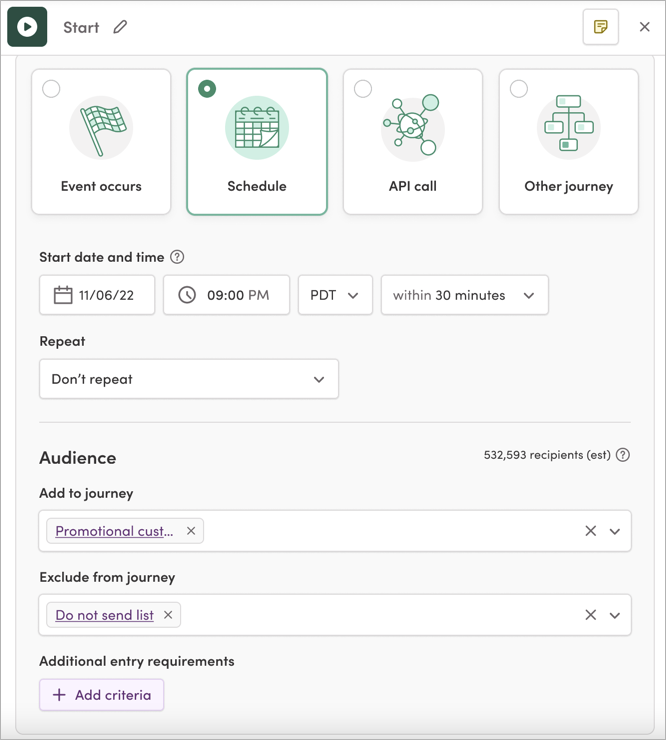This screenshot has height=740, width=666.
Task: Expand the Add to journey dropdown
Action: click(x=615, y=531)
